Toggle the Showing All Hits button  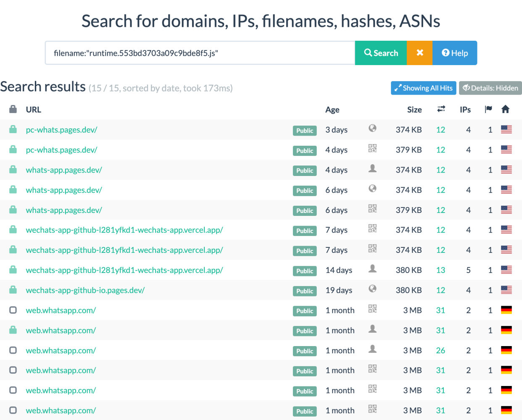(x=424, y=88)
